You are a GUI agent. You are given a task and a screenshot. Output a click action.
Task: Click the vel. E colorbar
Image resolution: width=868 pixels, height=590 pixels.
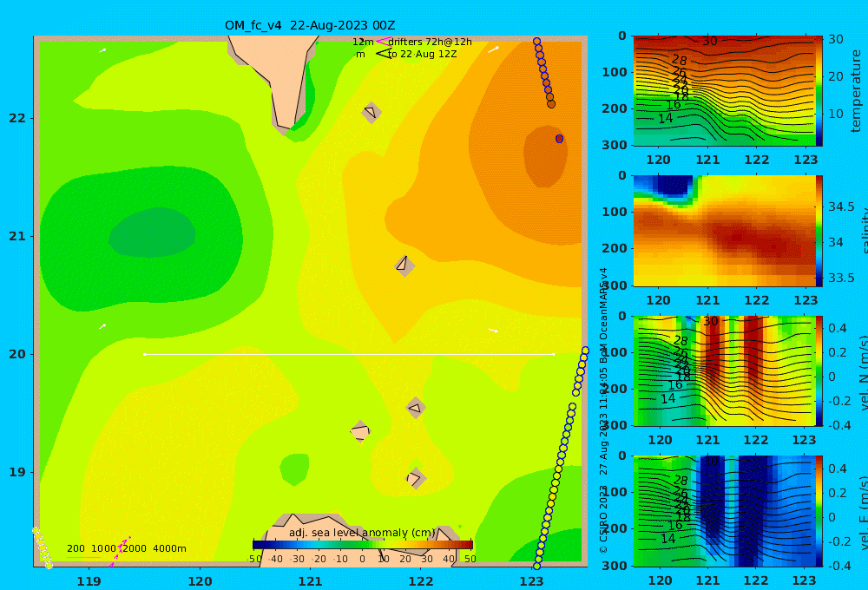(x=819, y=511)
